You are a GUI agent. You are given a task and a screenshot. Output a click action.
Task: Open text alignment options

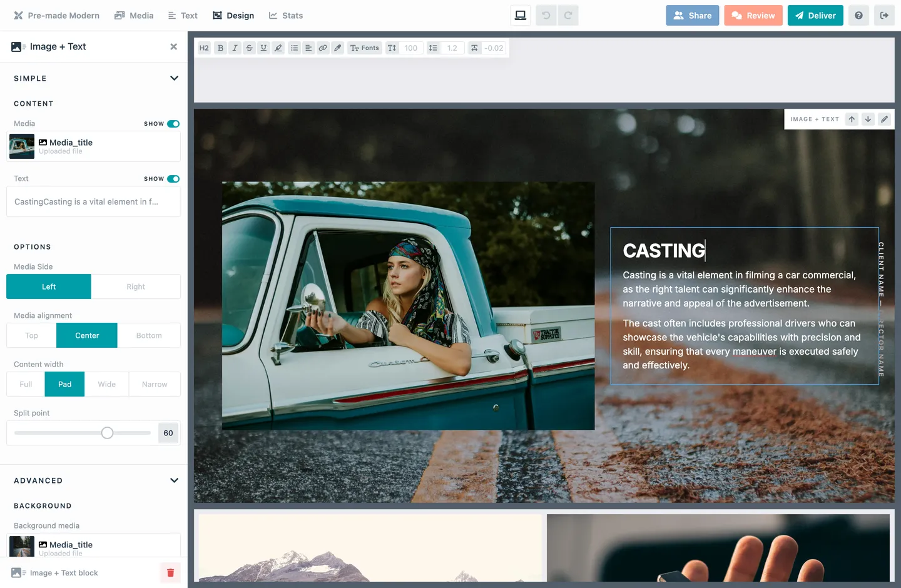point(308,48)
